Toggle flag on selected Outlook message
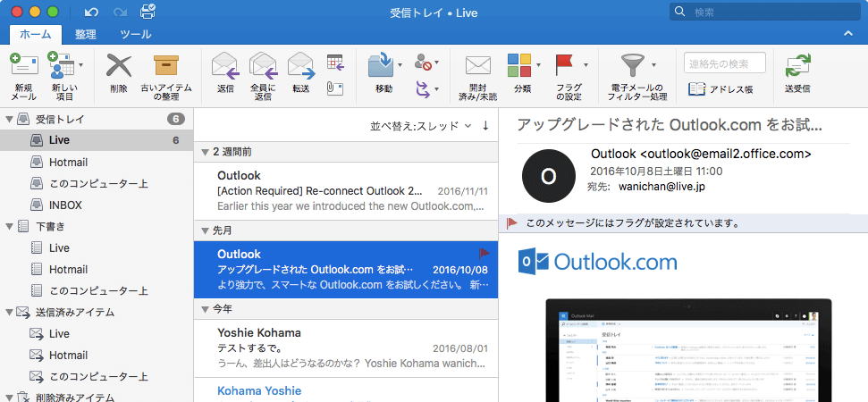 [484, 253]
